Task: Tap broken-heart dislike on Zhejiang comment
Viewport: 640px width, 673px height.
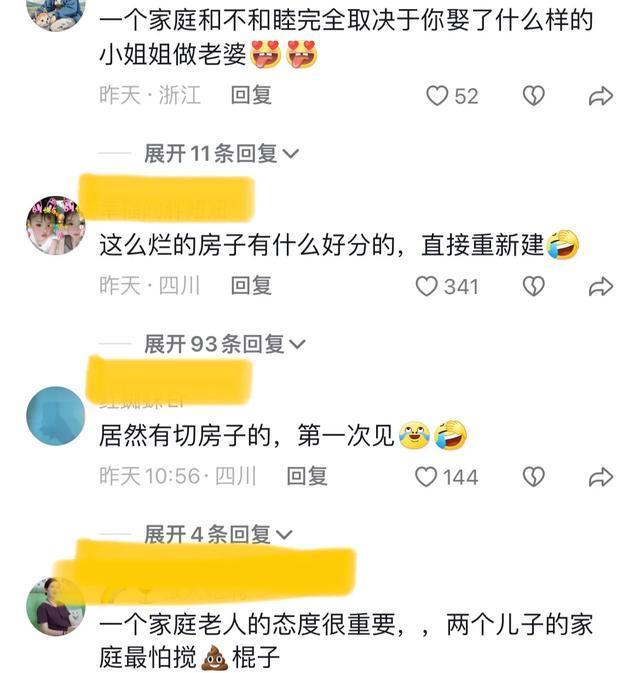Action: click(534, 96)
